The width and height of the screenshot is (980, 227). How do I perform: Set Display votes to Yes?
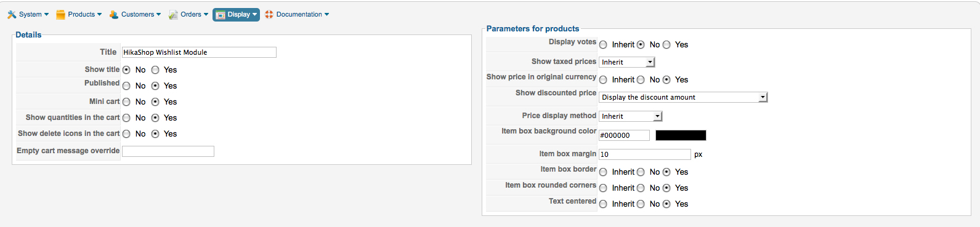[666, 45]
